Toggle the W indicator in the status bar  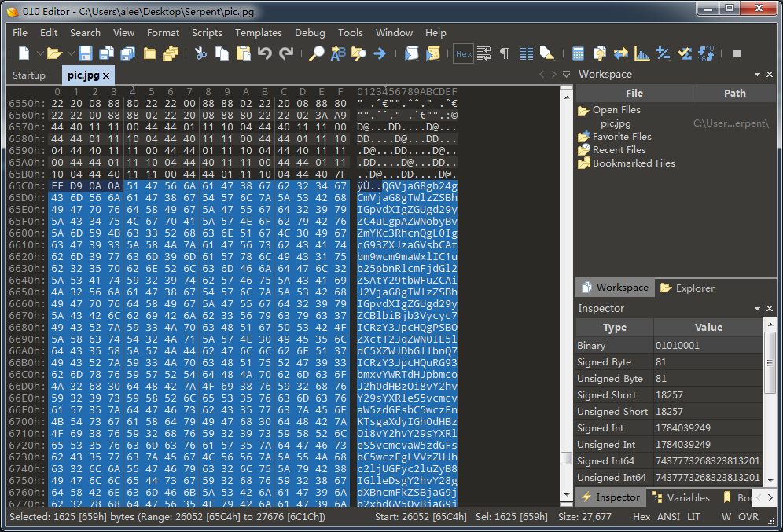pos(726,517)
